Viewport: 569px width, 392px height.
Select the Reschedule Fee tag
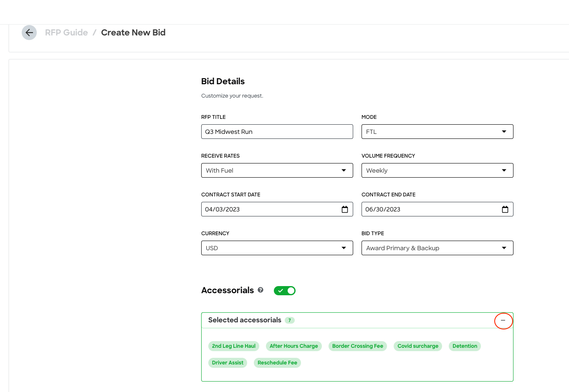click(277, 363)
